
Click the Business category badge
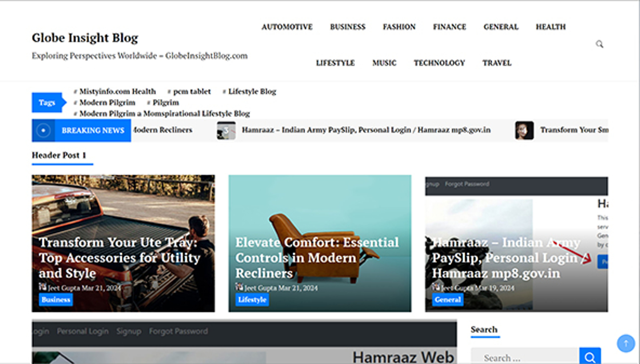point(55,299)
